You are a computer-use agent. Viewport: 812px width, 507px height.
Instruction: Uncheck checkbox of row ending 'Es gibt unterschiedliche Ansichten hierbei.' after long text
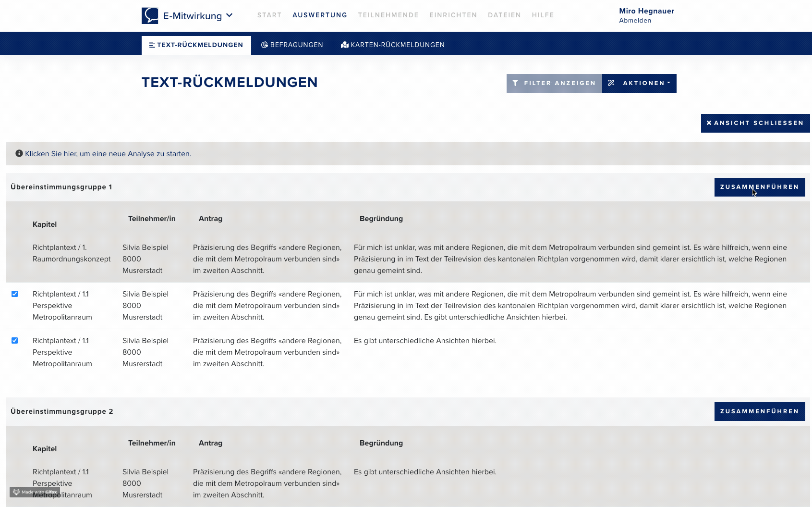click(x=14, y=294)
